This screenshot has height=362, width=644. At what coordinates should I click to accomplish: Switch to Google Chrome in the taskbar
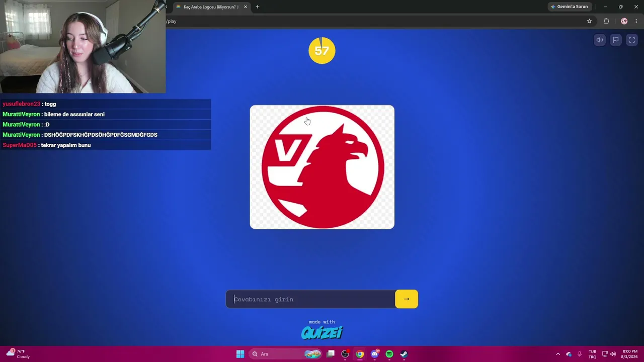click(x=360, y=354)
